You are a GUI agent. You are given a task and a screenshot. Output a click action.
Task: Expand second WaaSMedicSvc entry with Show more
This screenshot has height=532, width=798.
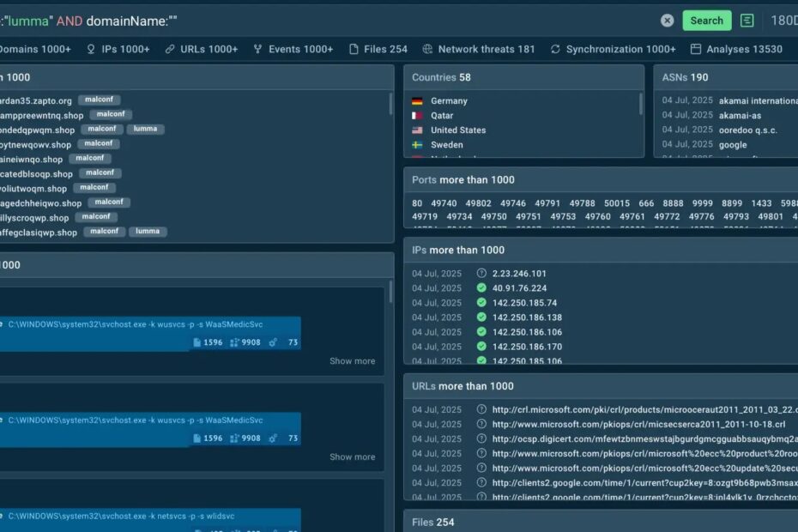(352, 457)
